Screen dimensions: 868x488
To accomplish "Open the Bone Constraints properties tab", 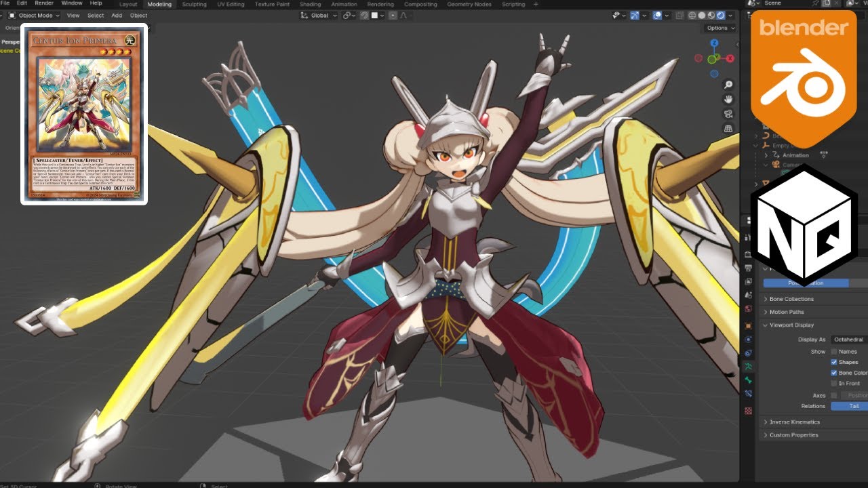I will point(748,393).
